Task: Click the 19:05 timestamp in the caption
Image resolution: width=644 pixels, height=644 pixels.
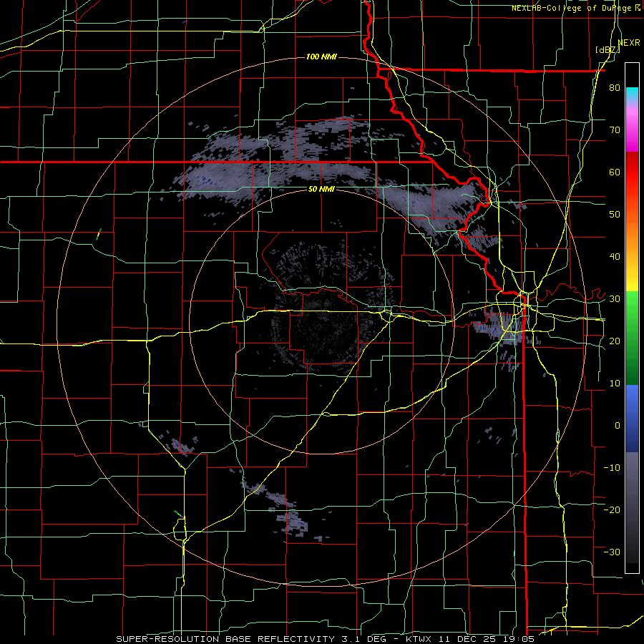Action: (520, 639)
